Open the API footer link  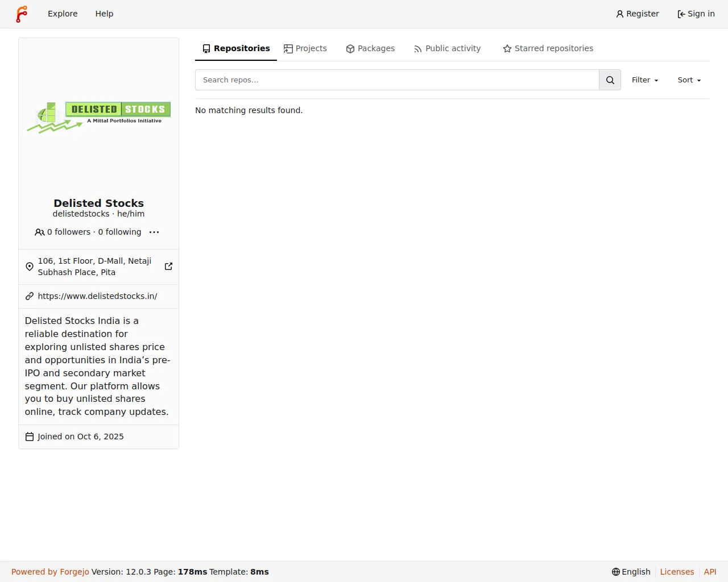[x=710, y=572]
